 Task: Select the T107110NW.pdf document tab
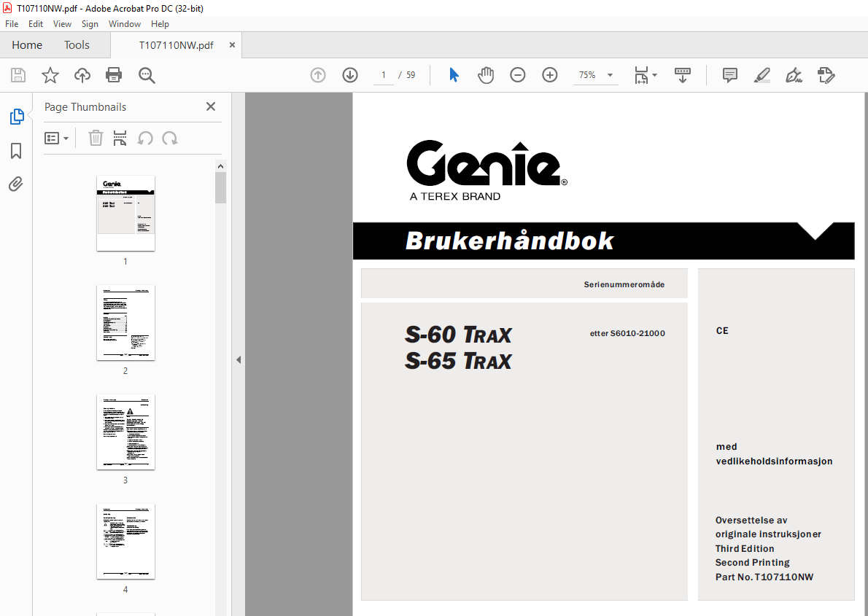(176, 45)
